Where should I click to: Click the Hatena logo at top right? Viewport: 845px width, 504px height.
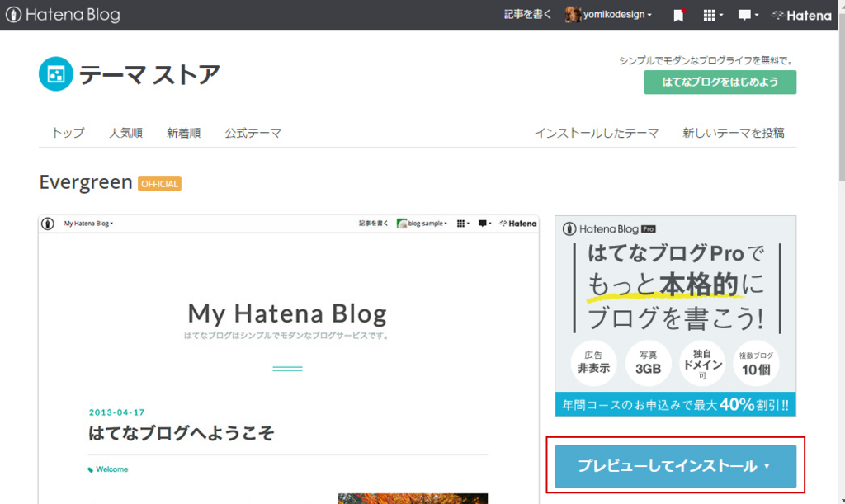(801, 16)
